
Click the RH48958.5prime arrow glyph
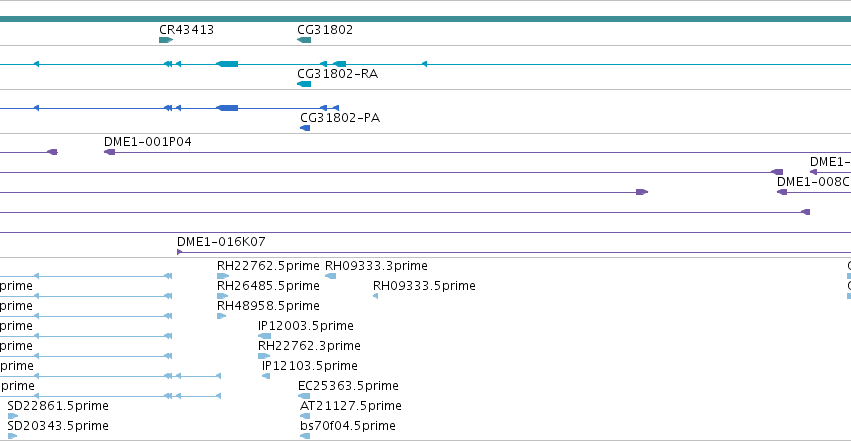(x=221, y=316)
